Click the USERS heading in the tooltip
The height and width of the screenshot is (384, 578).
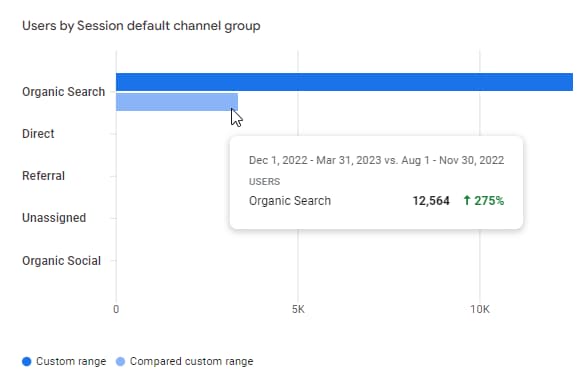point(264,182)
